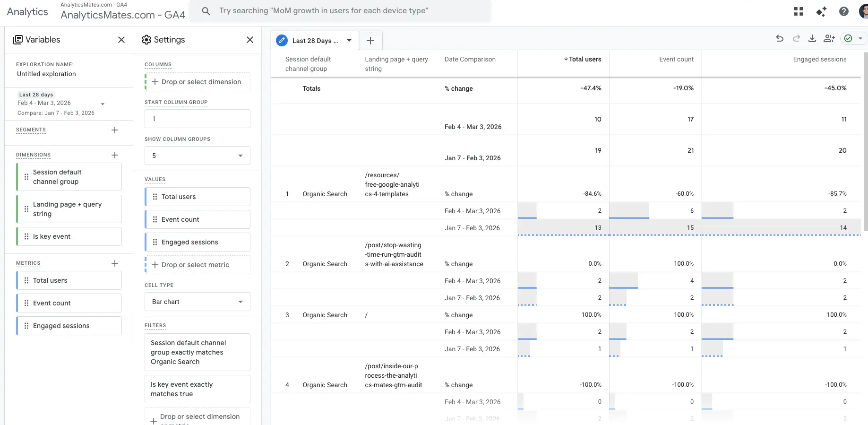Click the /post/inside-our-process landing page cell
Viewport: 868px width, 425px height.
click(393, 375)
